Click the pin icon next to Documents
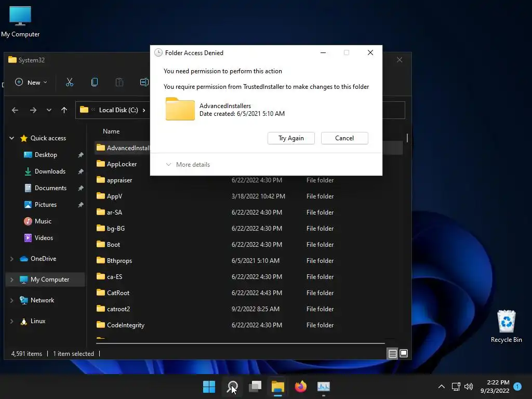 point(81,188)
